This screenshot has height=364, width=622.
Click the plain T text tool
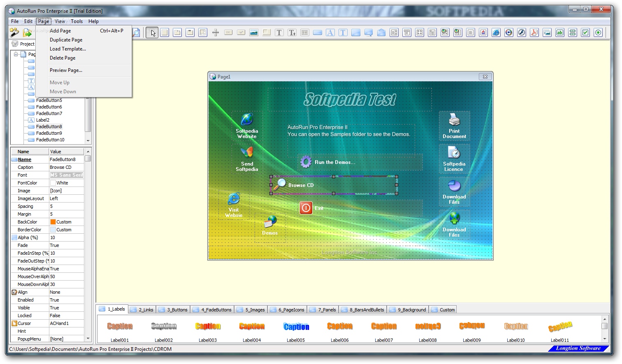pos(279,32)
